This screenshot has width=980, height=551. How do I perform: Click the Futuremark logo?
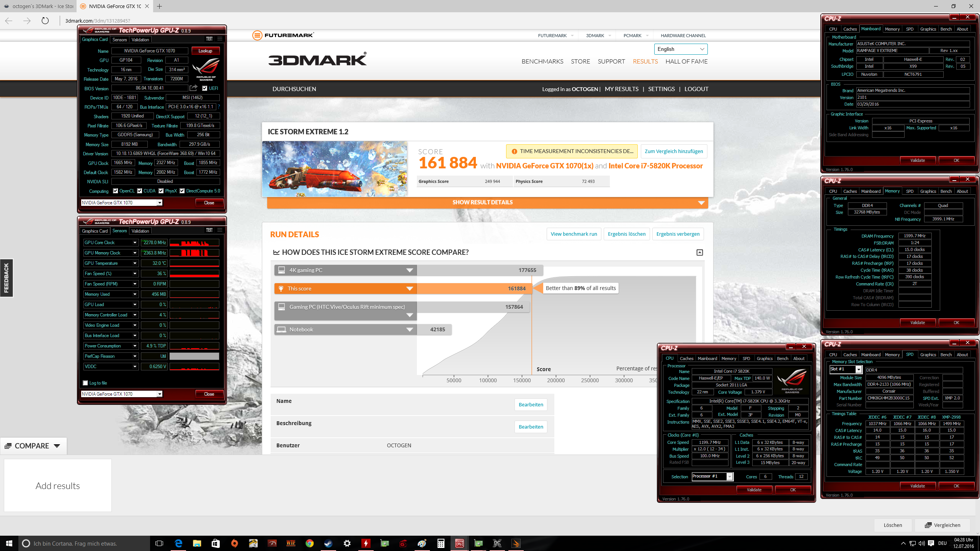[283, 35]
